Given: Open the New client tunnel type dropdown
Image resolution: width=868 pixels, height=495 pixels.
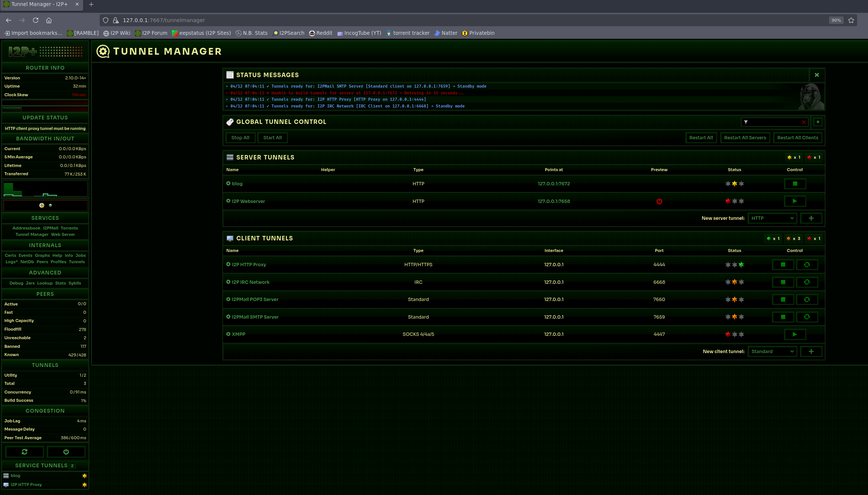Looking at the screenshot, I should (772, 352).
